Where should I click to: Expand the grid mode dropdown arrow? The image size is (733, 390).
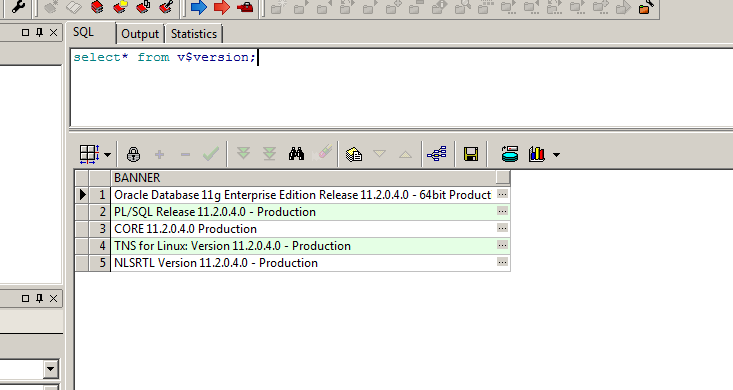(x=108, y=155)
